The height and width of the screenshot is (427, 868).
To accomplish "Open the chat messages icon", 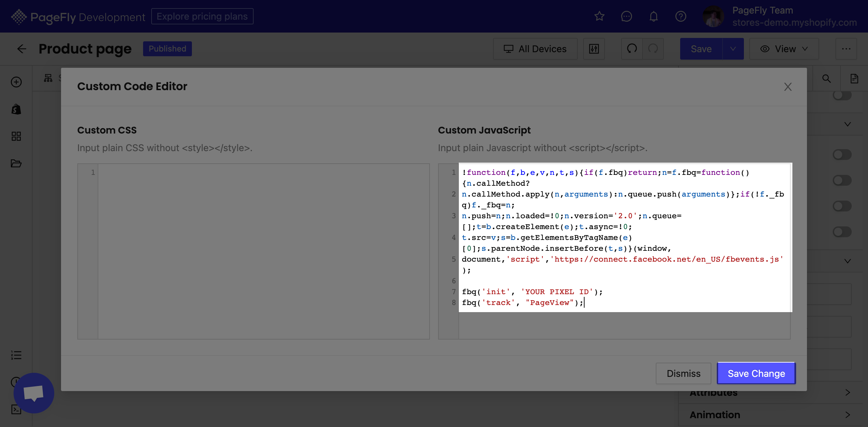I will tap(626, 16).
